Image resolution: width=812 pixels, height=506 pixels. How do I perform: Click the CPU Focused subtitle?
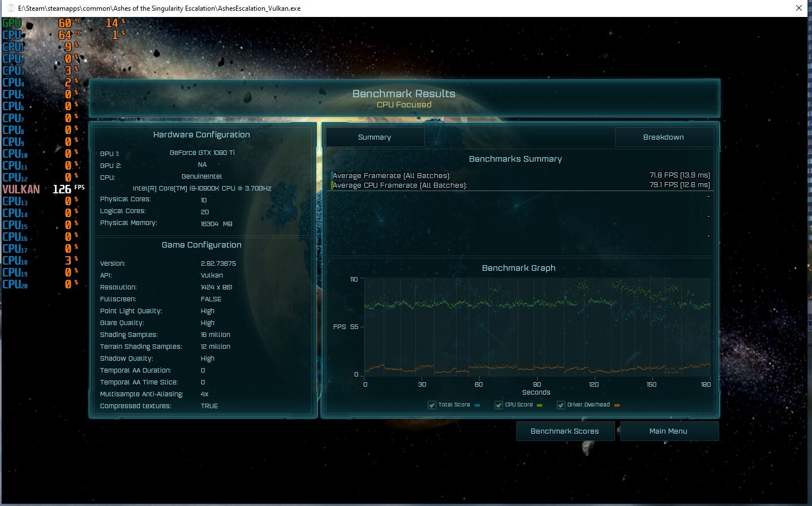coord(404,105)
